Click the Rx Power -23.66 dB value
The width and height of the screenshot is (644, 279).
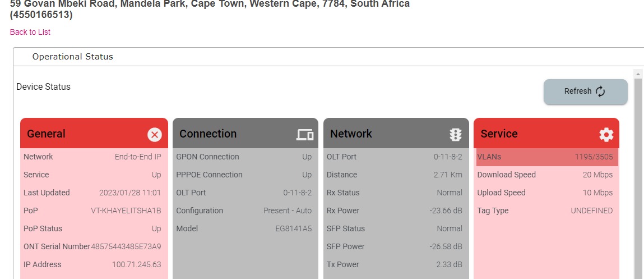point(444,211)
